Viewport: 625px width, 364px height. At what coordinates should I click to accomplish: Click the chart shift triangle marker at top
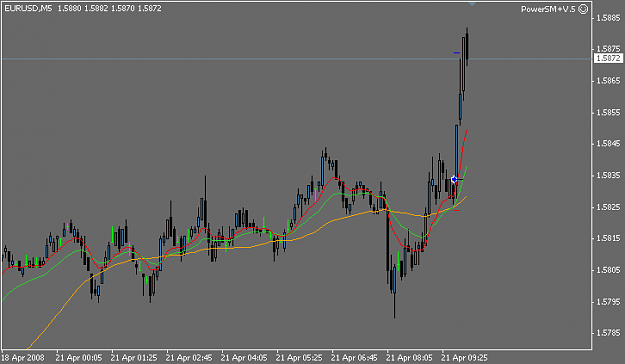[472, 3]
